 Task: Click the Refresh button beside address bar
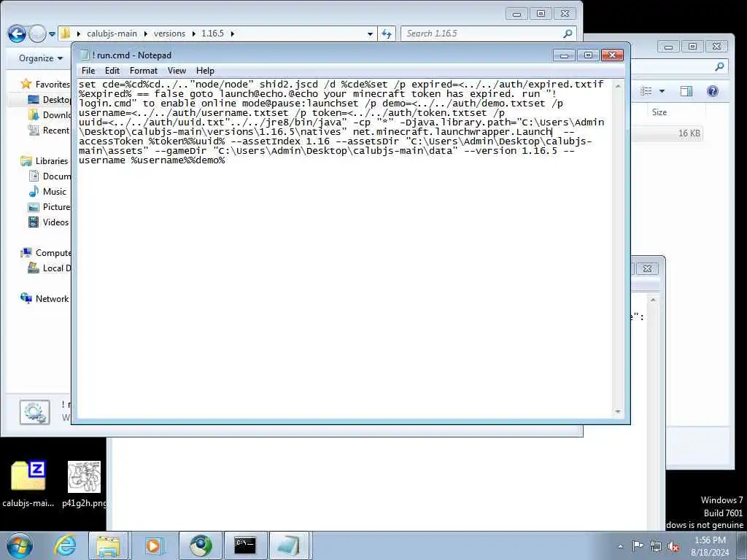[387, 34]
